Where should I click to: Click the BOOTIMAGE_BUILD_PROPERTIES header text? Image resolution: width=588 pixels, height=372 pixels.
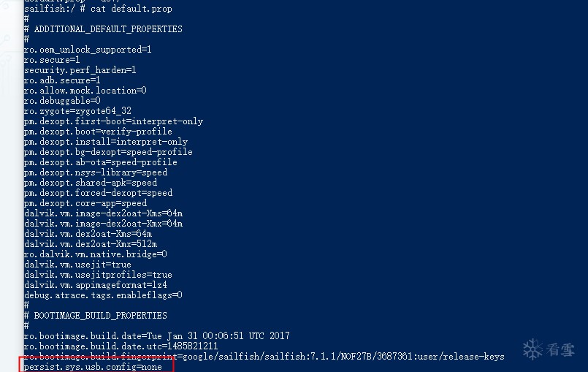click(101, 315)
